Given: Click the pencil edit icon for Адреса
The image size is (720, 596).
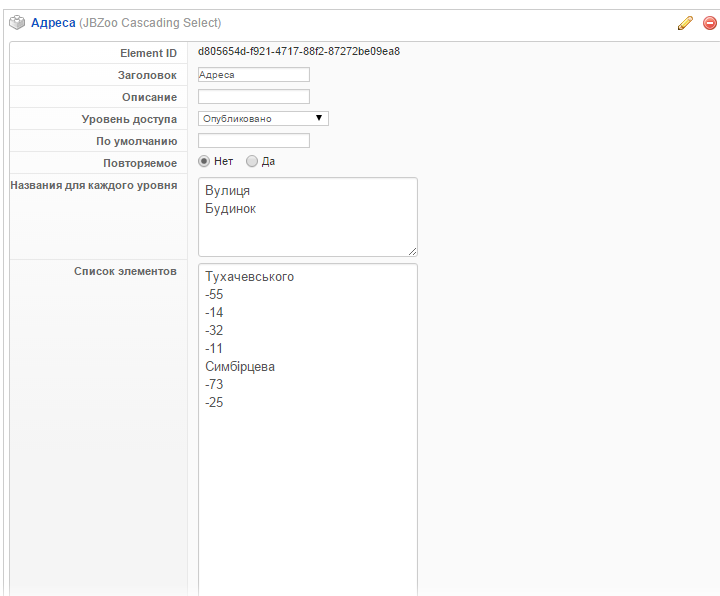Looking at the screenshot, I should pos(685,23).
